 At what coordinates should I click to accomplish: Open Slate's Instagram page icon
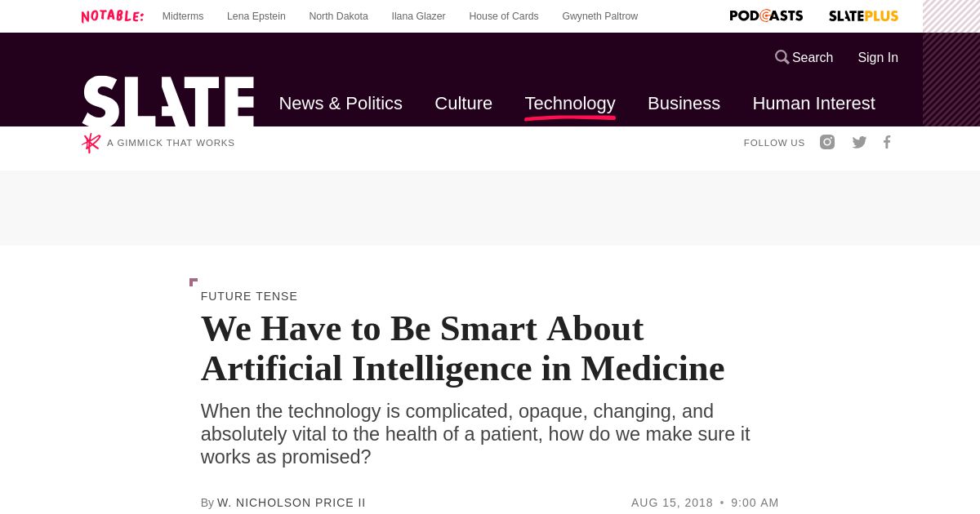(x=827, y=142)
